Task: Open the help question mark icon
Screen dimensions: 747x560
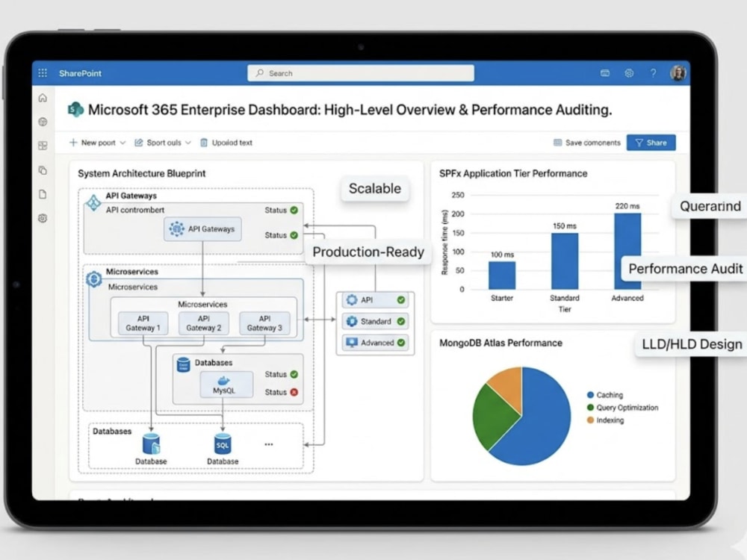Action: (x=653, y=73)
